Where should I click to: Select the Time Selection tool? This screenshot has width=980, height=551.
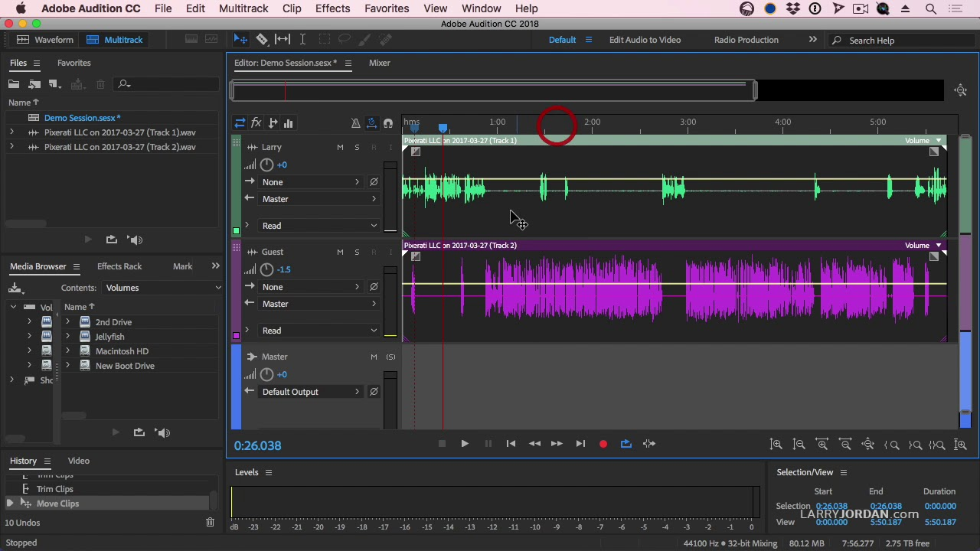click(x=302, y=39)
